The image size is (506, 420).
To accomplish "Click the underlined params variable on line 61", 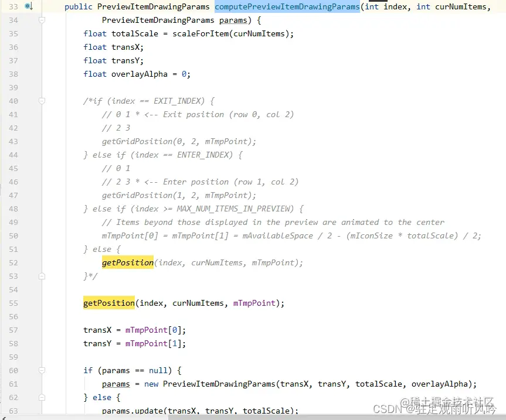I will tap(116, 384).
